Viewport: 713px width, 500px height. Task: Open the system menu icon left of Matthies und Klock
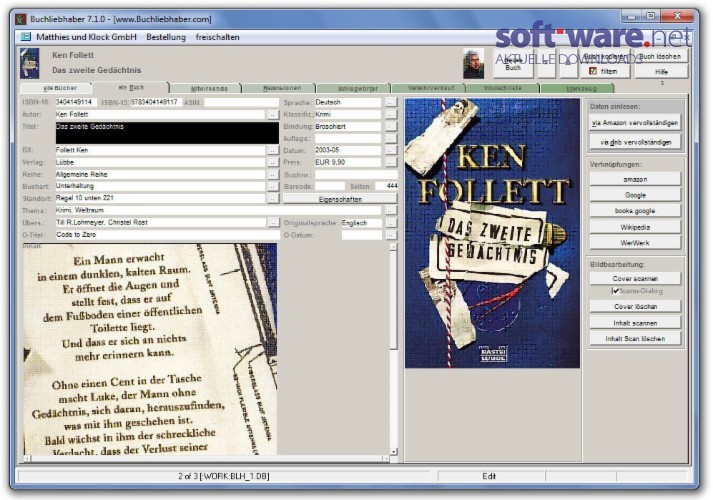(x=25, y=37)
